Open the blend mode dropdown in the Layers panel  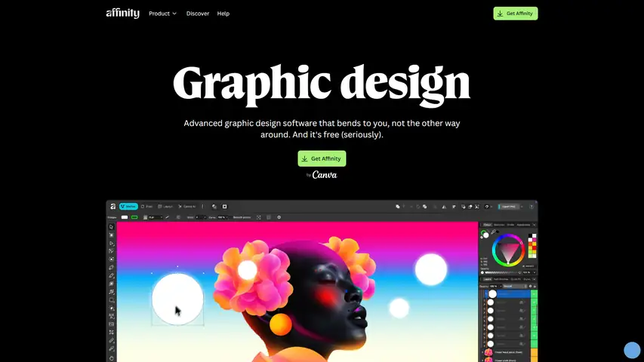515,286
